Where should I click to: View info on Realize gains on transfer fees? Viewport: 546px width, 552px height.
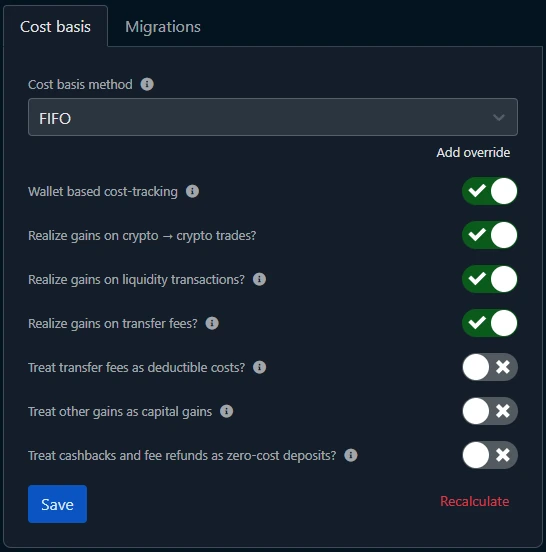click(212, 323)
